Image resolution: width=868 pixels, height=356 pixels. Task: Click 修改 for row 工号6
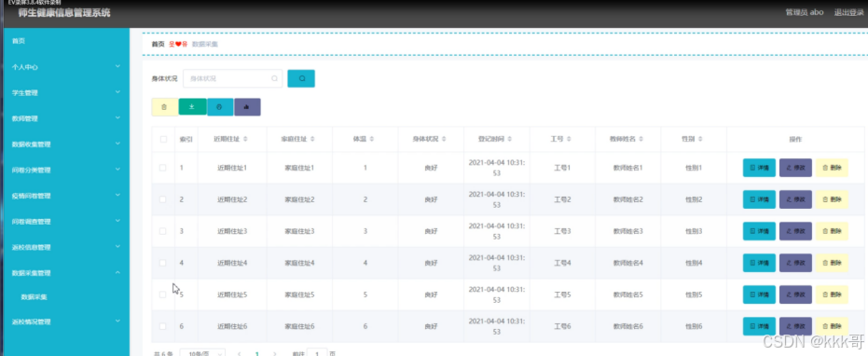[x=795, y=327]
